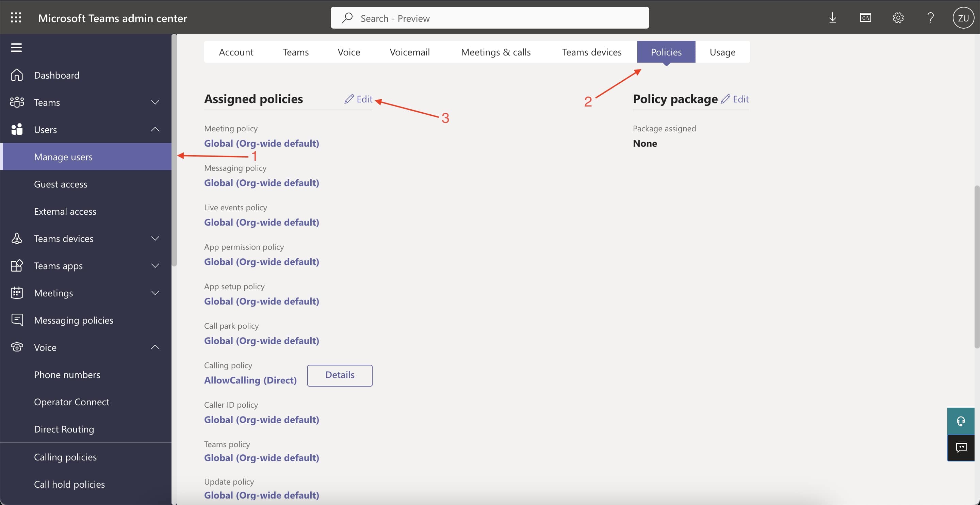Open the Dashboard home icon
The width and height of the screenshot is (980, 505).
coord(17,75)
